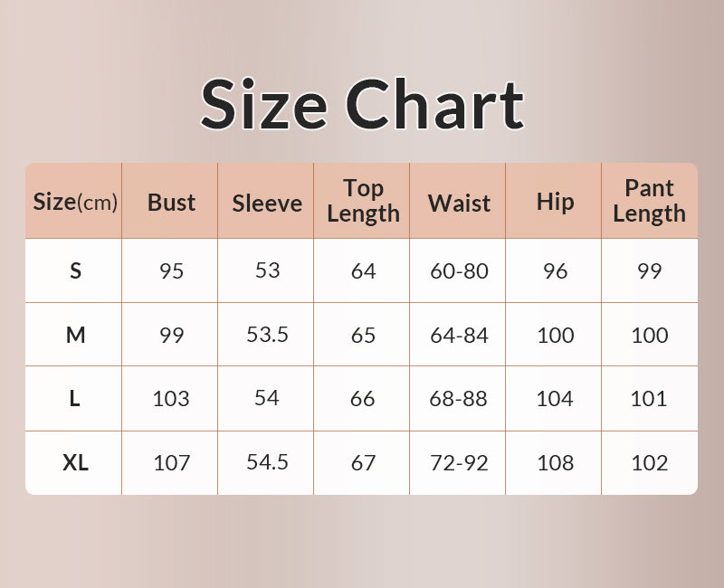Viewport: 724px width, 588px height.
Task: Click the 102 pant length value
Action: [x=649, y=462]
